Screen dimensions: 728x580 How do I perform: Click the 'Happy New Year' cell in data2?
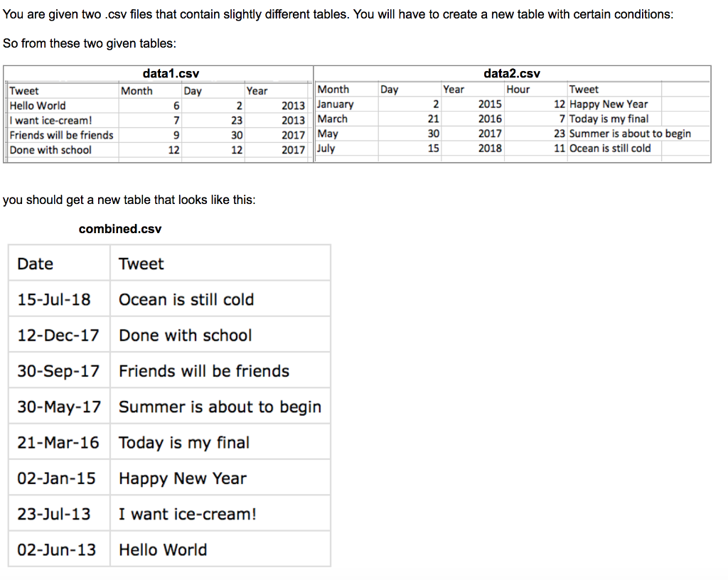tap(614, 104)
